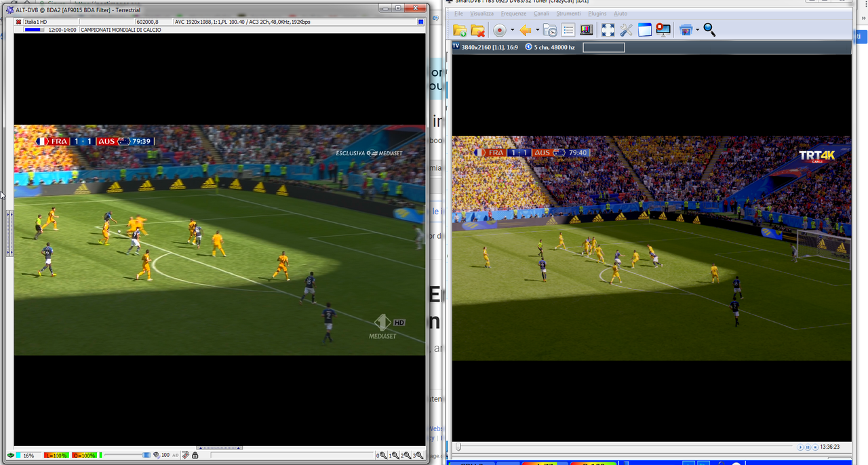The image size is (868, 465).
Task: Click the snapshot picture icon
Action: [685, 30]
